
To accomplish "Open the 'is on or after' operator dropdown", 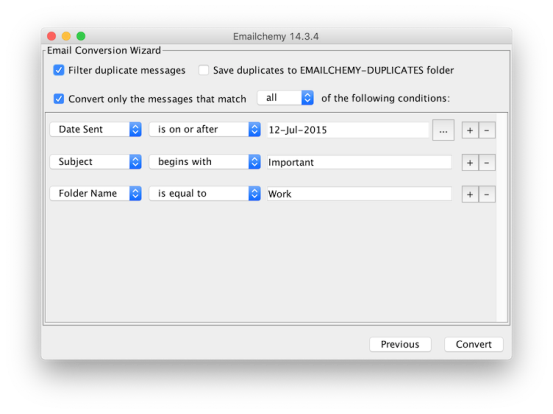I will click(205, 129).
